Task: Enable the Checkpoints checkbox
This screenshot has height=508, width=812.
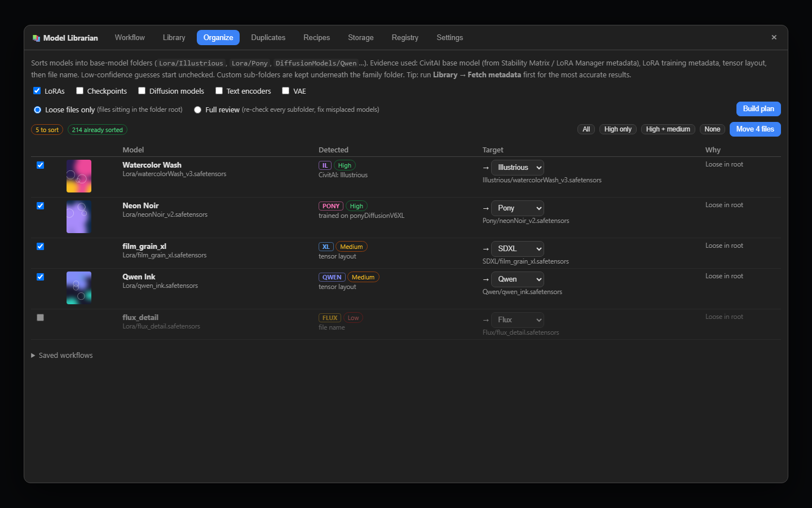Action: tap(80, 91)
